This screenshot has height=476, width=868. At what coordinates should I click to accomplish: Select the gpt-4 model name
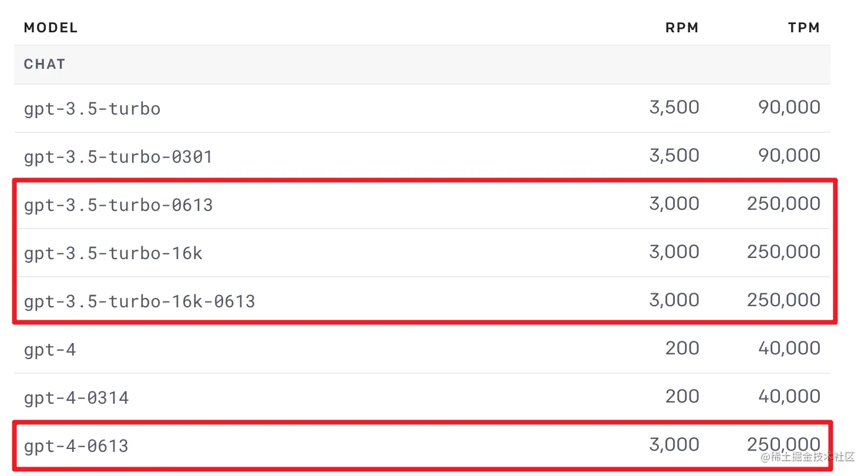50,350
